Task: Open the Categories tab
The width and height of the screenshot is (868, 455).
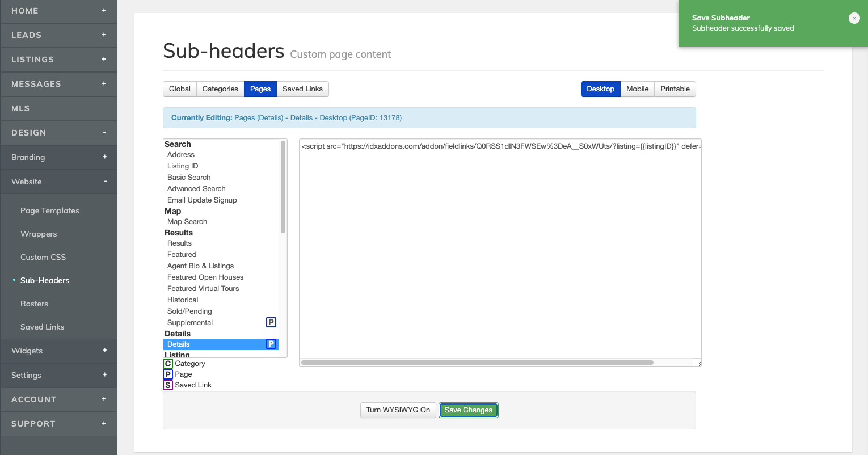Action: tap(220, 89)
